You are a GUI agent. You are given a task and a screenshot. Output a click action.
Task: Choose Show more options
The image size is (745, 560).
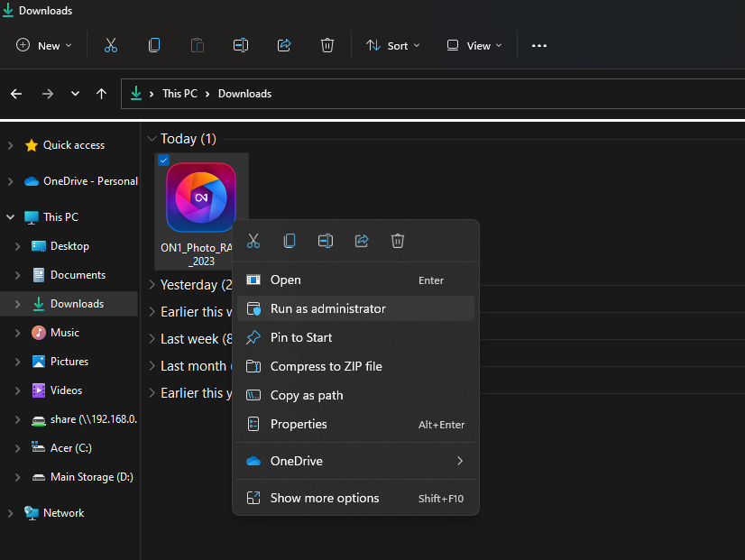355,498
